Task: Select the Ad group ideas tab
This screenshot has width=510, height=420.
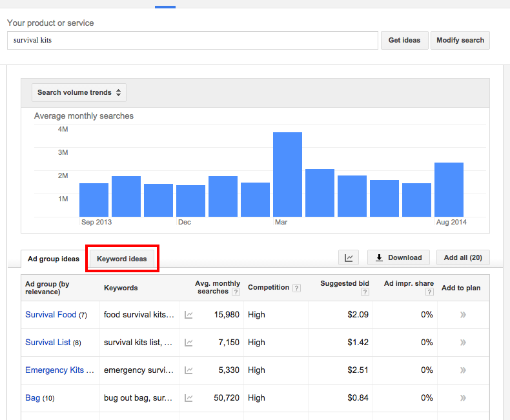Action: pos(54,259)
